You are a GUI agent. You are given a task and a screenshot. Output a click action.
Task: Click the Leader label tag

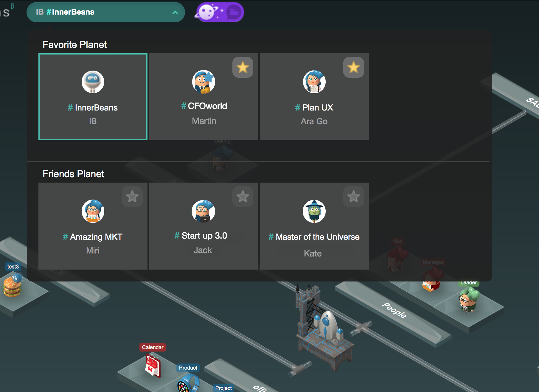pos(468,283)
